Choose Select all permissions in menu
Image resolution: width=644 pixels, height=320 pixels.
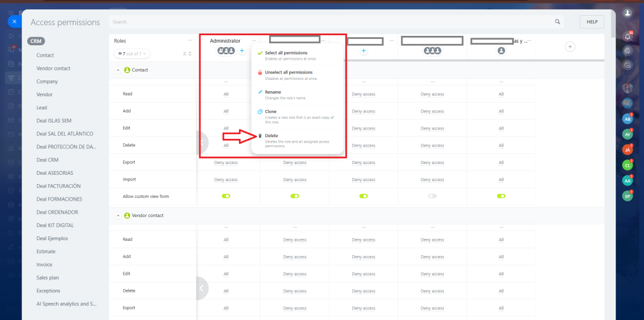click(x=286, y=53)
